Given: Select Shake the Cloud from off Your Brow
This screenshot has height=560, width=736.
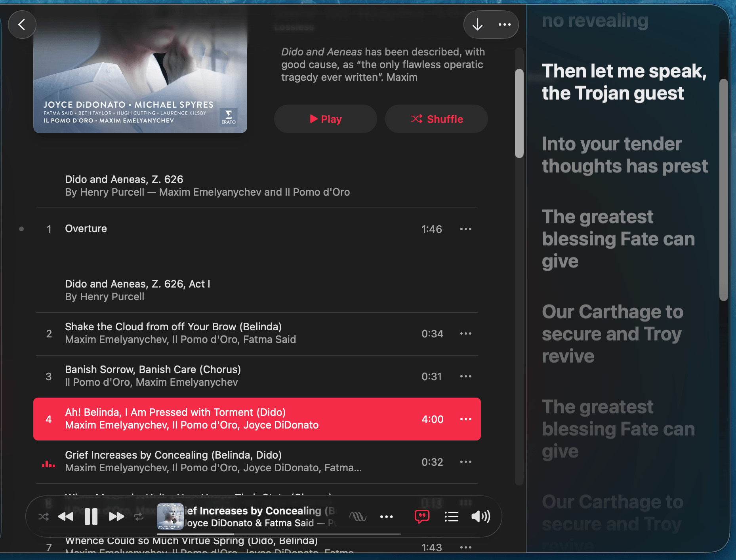Looking at the screenshot, I should pyautogui.click(x=257, y=333).
